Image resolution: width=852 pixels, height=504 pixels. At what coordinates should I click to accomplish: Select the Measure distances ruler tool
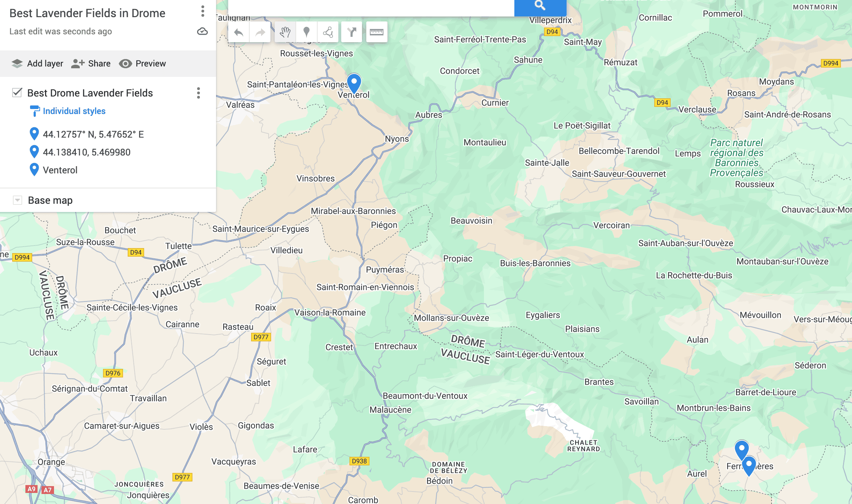click(x=377, y=32)
